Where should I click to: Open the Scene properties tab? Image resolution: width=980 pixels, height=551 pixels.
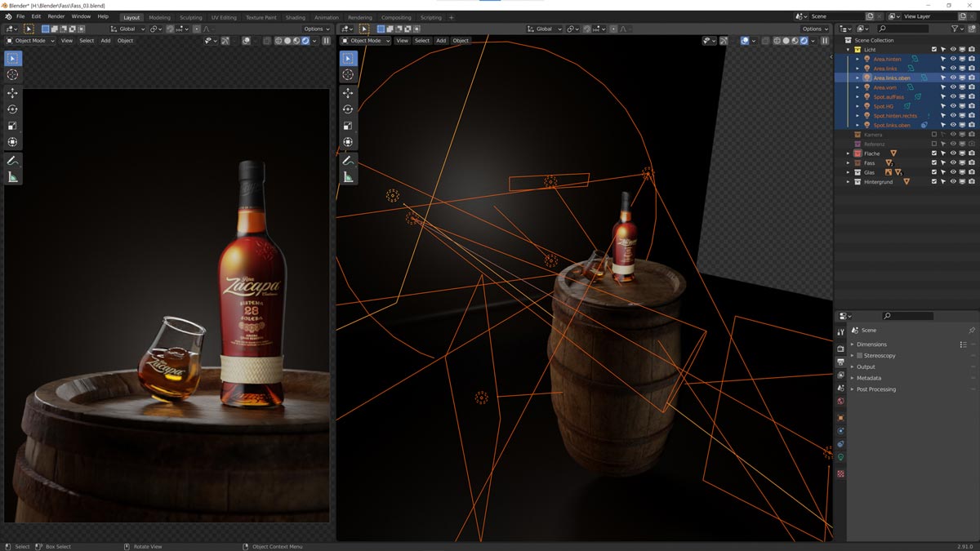840,388
